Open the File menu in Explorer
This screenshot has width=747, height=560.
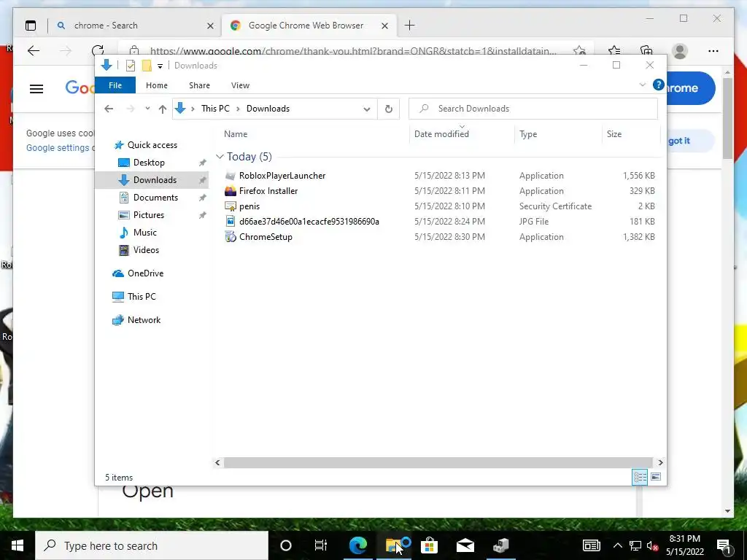115,85
